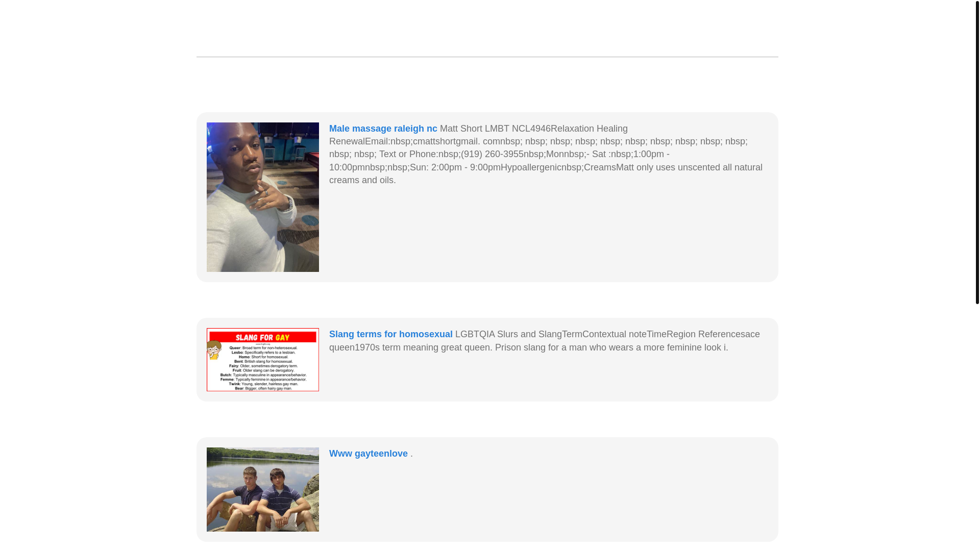Image resolution: width=980 pixels, height=551 pixels.
Task: Click the lakeside photo thumbnail
Action: 263,489
